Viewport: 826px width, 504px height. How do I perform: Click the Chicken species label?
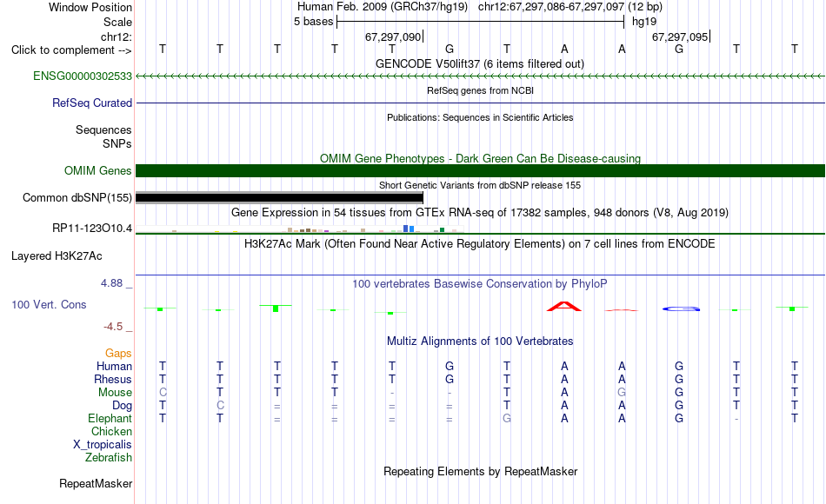pyautogui.click(x=111, y=431)
